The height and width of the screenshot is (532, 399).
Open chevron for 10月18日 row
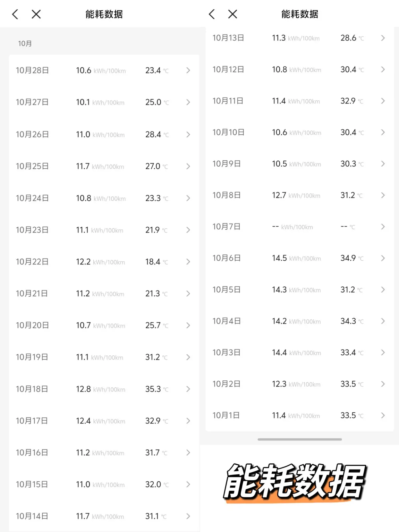[188, 389]
